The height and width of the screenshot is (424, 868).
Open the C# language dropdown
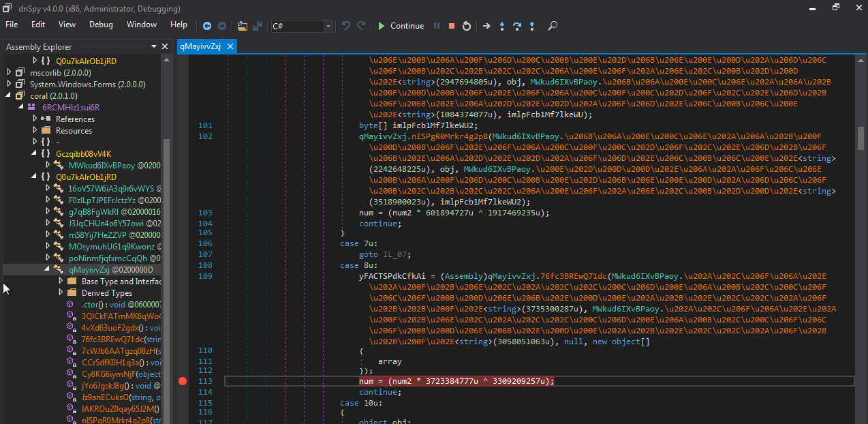tap(328, 26)
